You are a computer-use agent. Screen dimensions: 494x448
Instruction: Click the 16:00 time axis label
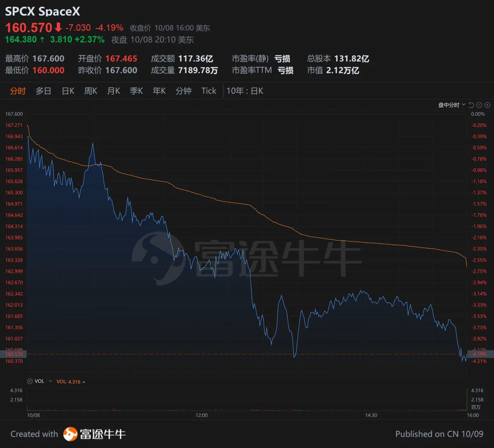[473, 415]
